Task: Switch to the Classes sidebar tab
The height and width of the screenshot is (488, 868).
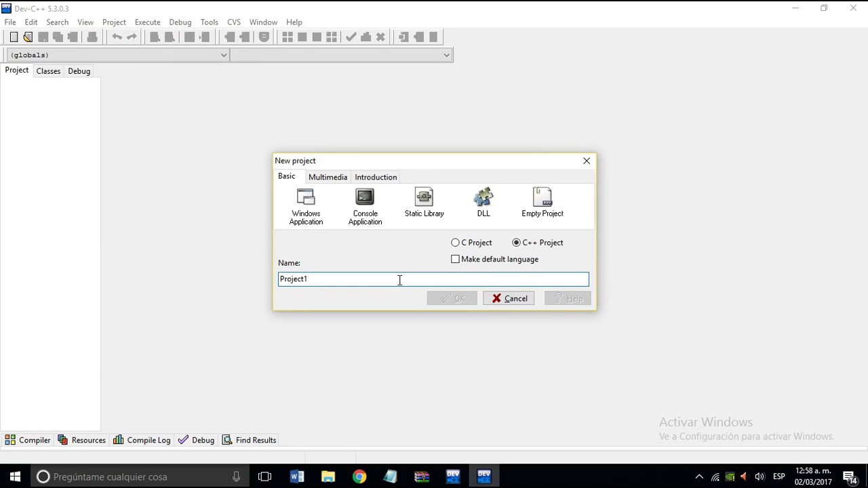Action: click(x=48, y=71)
